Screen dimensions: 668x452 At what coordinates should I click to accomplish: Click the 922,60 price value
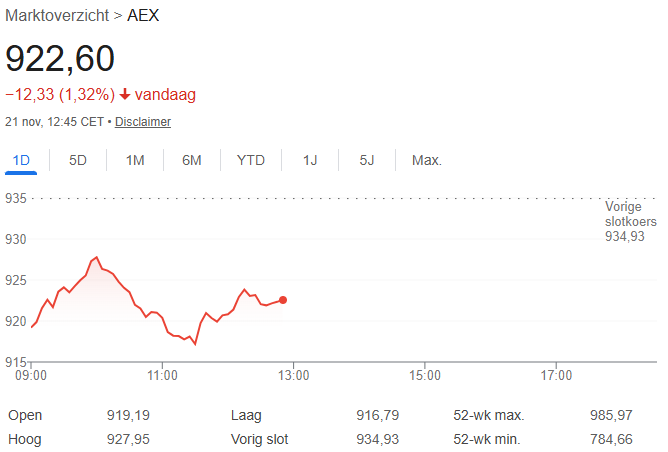click(60, 58)
